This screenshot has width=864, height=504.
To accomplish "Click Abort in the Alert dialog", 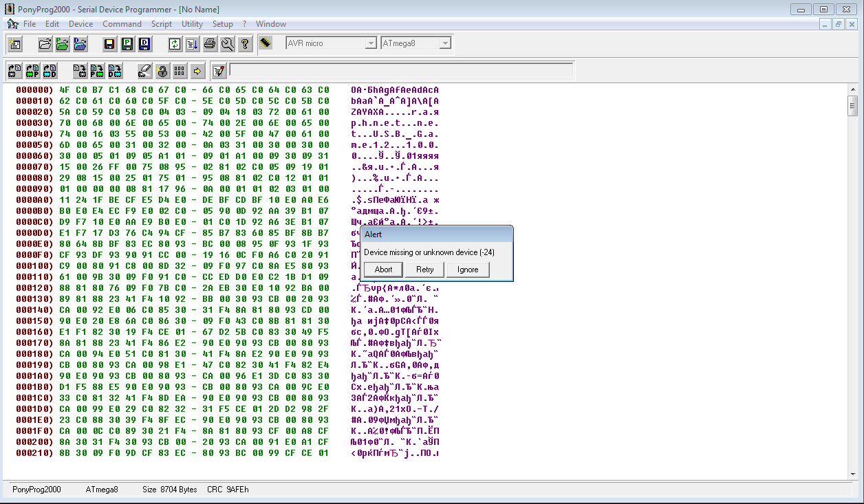I will tap(383, 270).
